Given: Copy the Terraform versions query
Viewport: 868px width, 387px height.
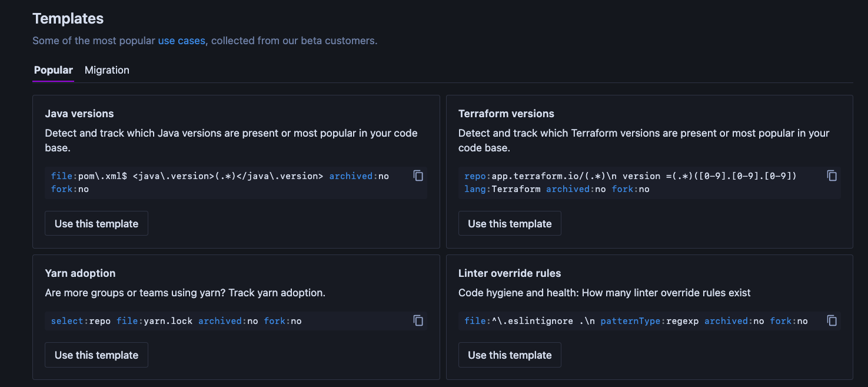Looking at the screenshot, I should tap(832, 176).
